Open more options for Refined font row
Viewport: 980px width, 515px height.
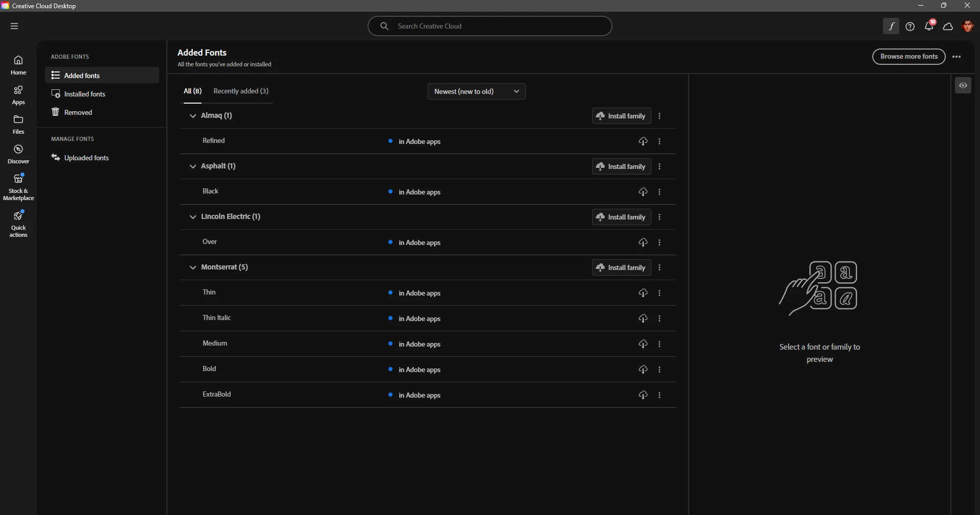click(659, 141)
